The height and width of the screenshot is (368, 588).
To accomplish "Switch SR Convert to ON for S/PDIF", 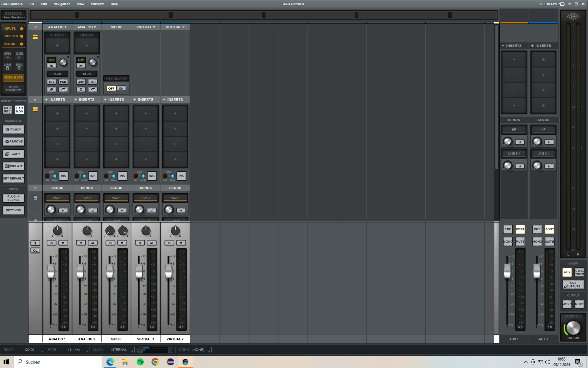I will (x=121, y=88).
